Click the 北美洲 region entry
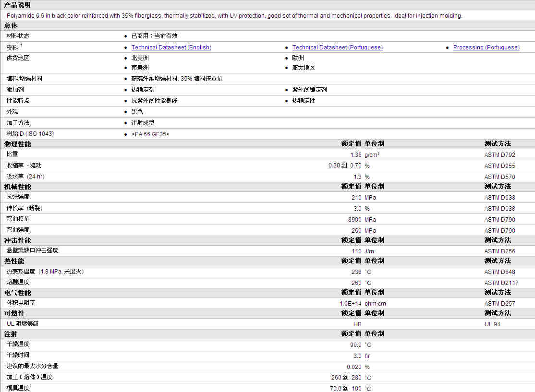Viewport: 535px width, 392px height. [x=140, y=58]
